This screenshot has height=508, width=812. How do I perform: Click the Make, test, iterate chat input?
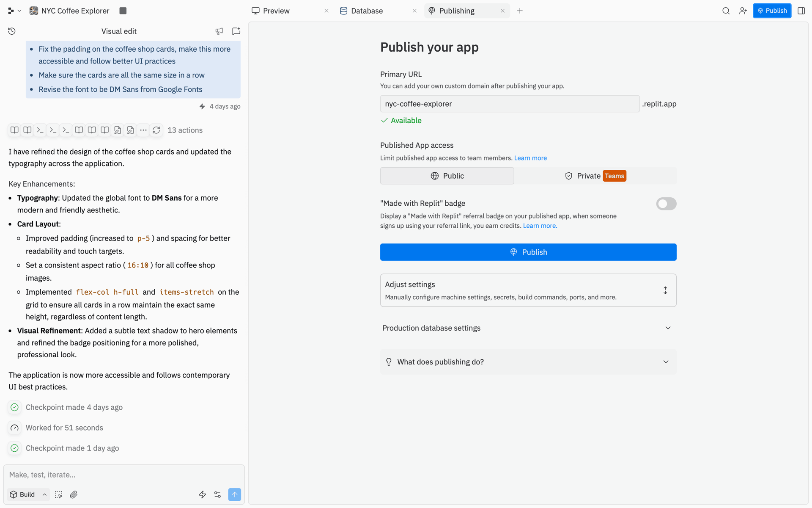[x=124, y=475]
